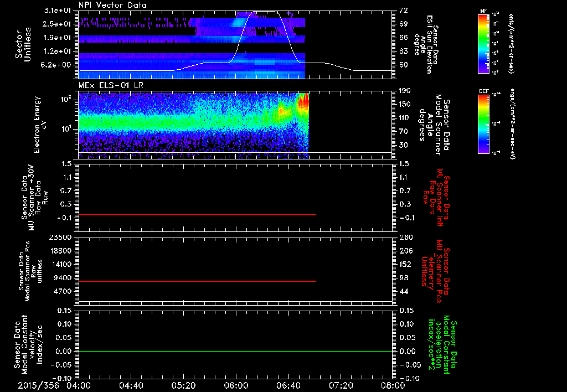Screen dimensions: 567x392
Task: Select the 'Electron Energy eV' axis label
Action: (40, 125)
